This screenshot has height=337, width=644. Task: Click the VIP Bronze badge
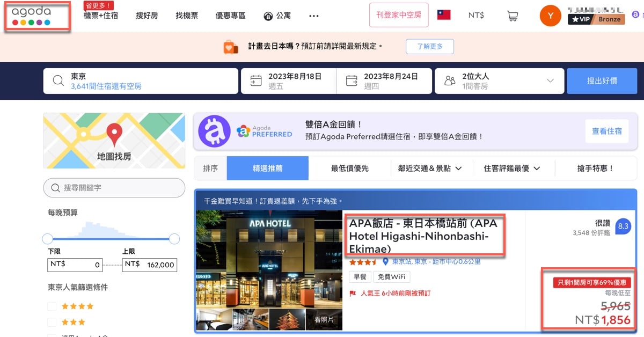pos(596,19)
